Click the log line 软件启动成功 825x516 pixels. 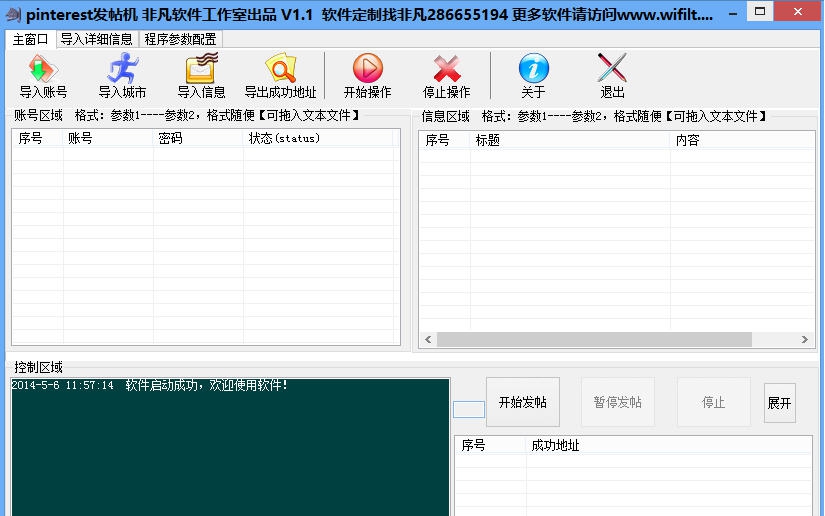click(x=150, y=386)
